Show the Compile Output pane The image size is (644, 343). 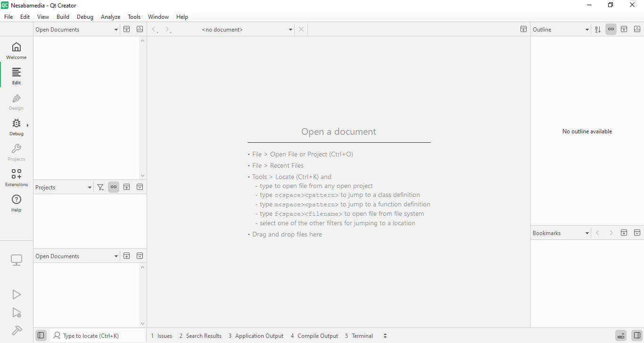[314, 336]
